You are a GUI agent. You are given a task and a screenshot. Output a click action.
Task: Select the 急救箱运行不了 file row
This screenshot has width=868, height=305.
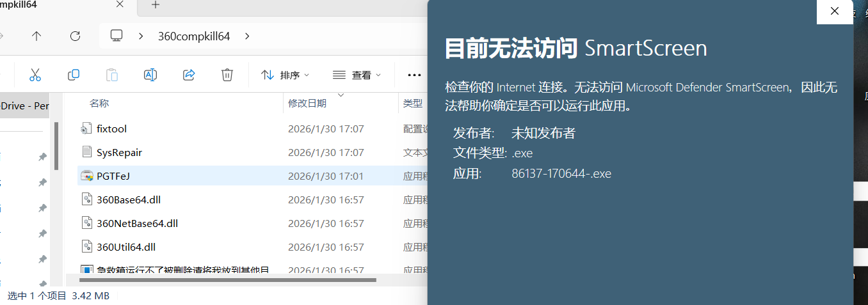pyautogui.click(x=252, y=270)
